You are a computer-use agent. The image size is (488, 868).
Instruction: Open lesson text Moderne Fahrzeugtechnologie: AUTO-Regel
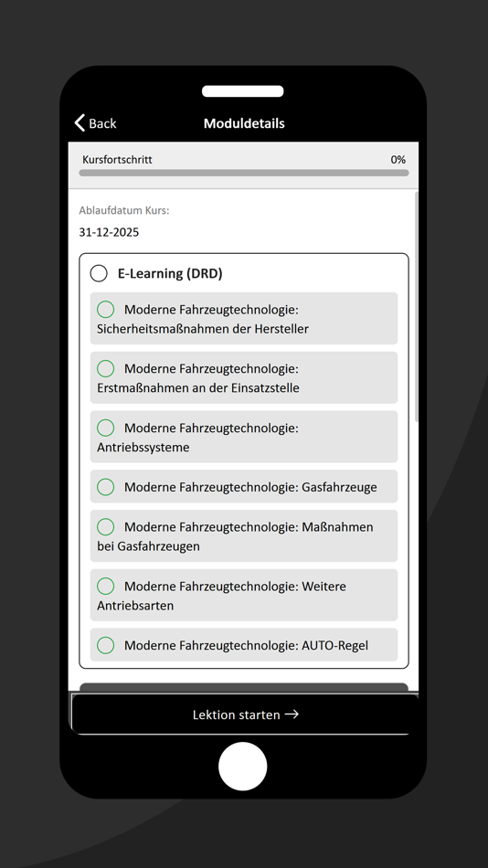click(246, 645)
